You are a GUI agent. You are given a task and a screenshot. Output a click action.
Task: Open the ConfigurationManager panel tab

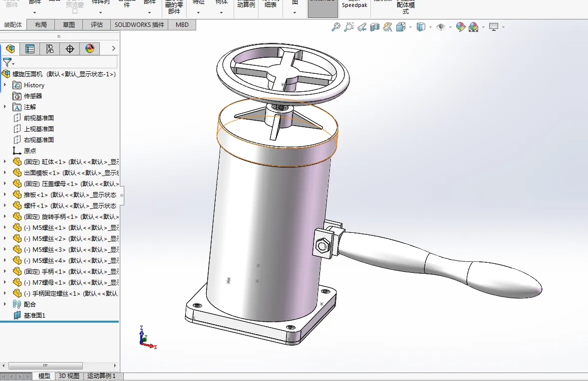[x=49, y=48]
